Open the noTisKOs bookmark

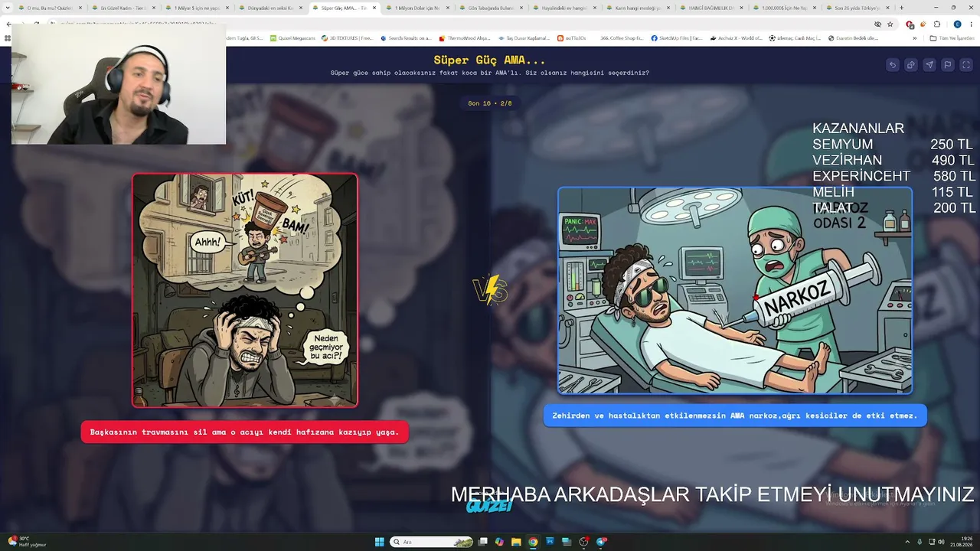571,38
